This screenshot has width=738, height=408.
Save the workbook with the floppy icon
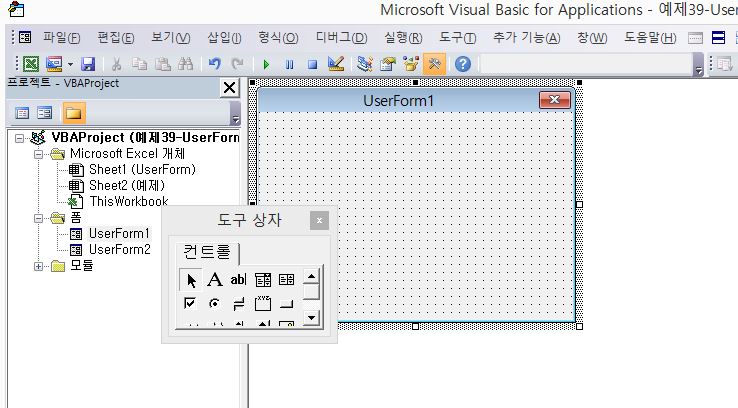point(88,64)
